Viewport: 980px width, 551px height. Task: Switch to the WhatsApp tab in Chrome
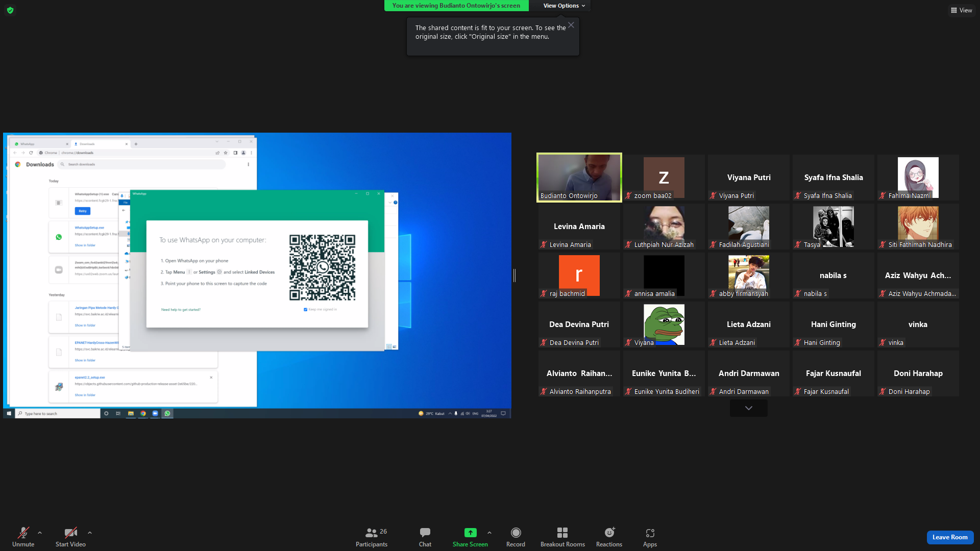tap(41, 144)
